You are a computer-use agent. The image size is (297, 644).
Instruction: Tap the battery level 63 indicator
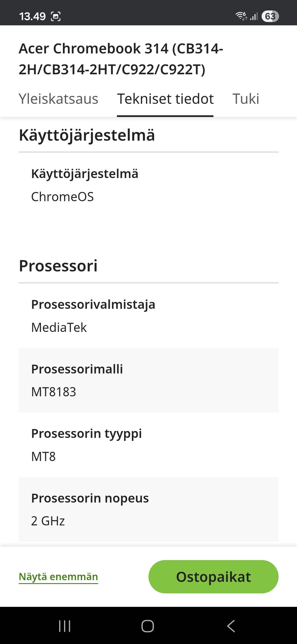[270, 16]
